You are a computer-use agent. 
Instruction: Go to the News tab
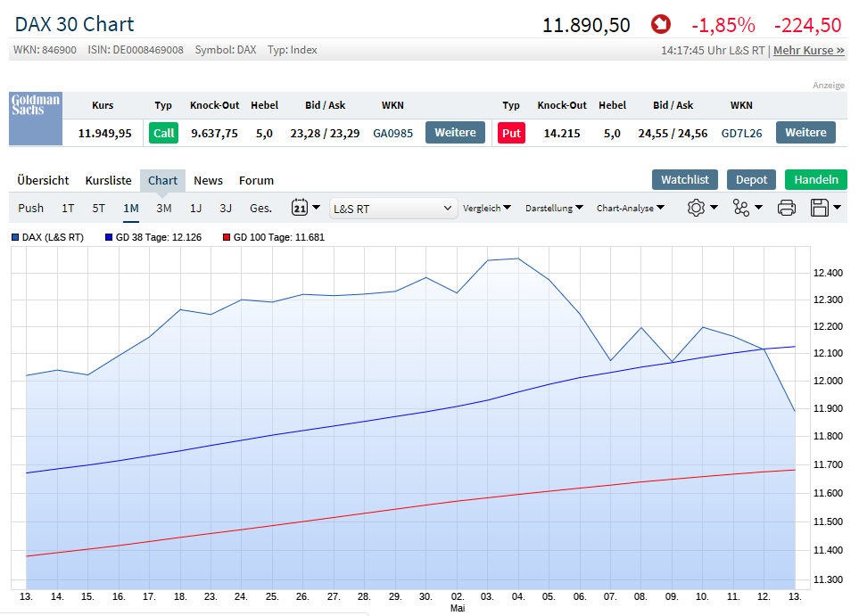208,180
